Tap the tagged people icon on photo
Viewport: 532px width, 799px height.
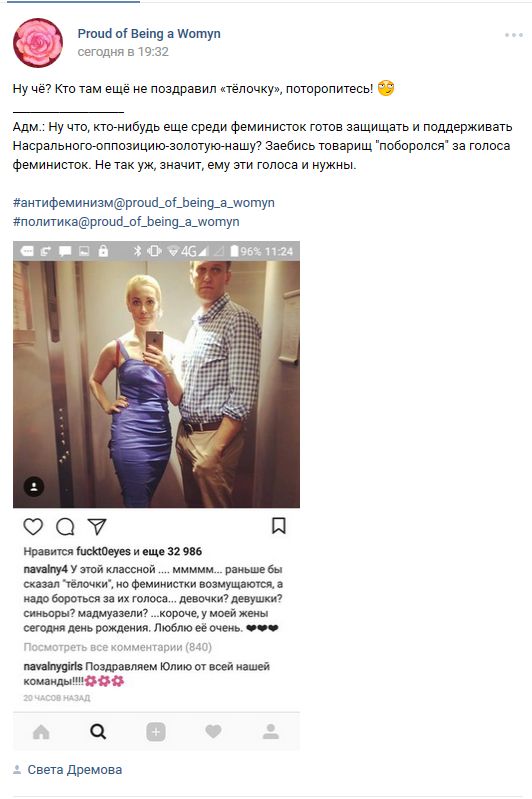34,487
